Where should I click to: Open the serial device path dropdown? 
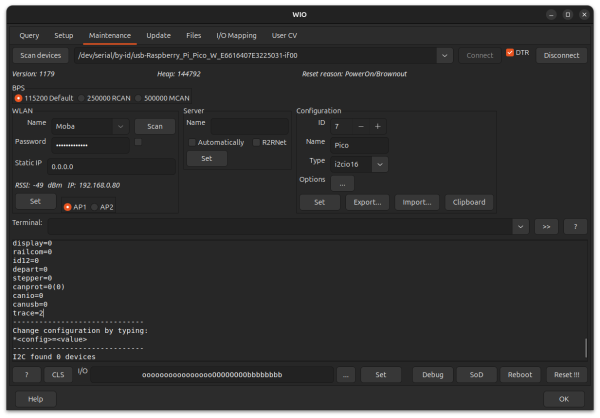point(445,56)
